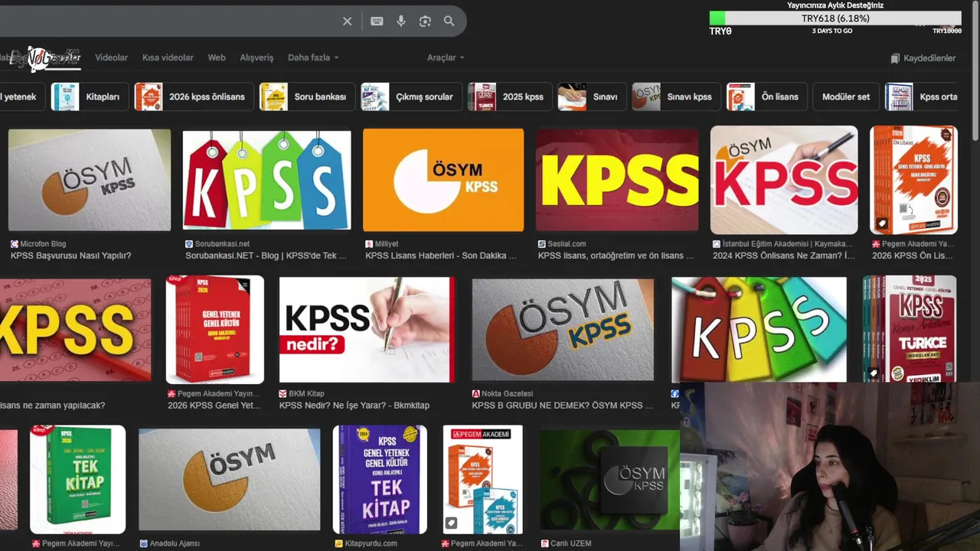Click the monthly support TRY618 progress bar

tap(835, 18)
